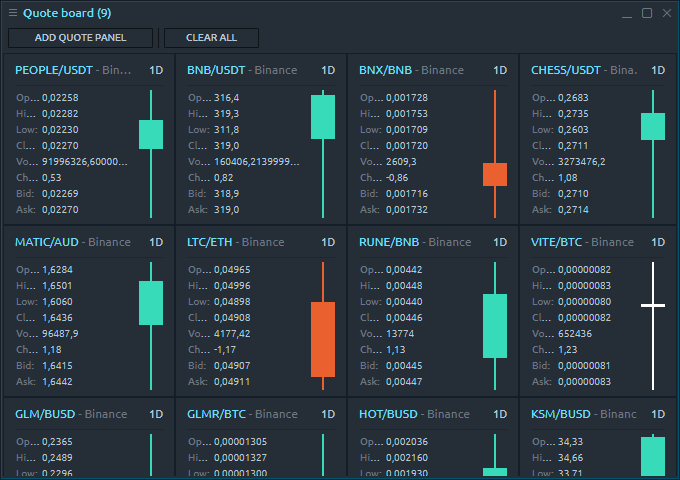Click VITE/BTC volume value 652436
The height and width of the screenshot is (480, 680).
coord(575,333)
